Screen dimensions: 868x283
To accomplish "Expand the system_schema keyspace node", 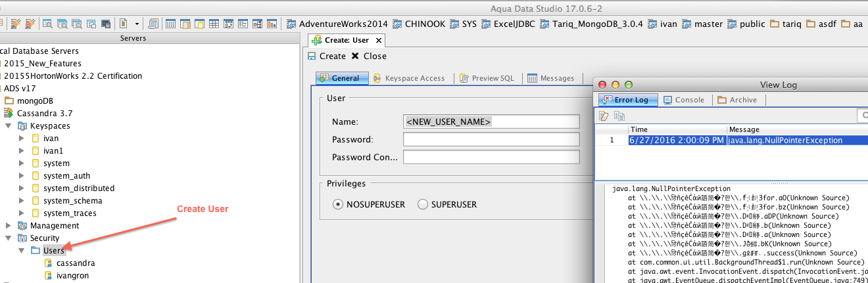I will [x=22, y=200].
